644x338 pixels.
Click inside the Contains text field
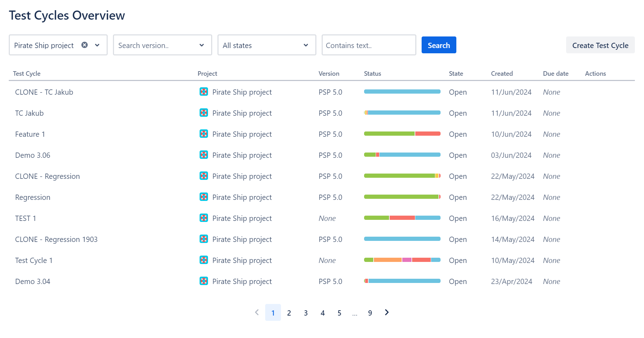pyautogui.click(x=368, y=45)
